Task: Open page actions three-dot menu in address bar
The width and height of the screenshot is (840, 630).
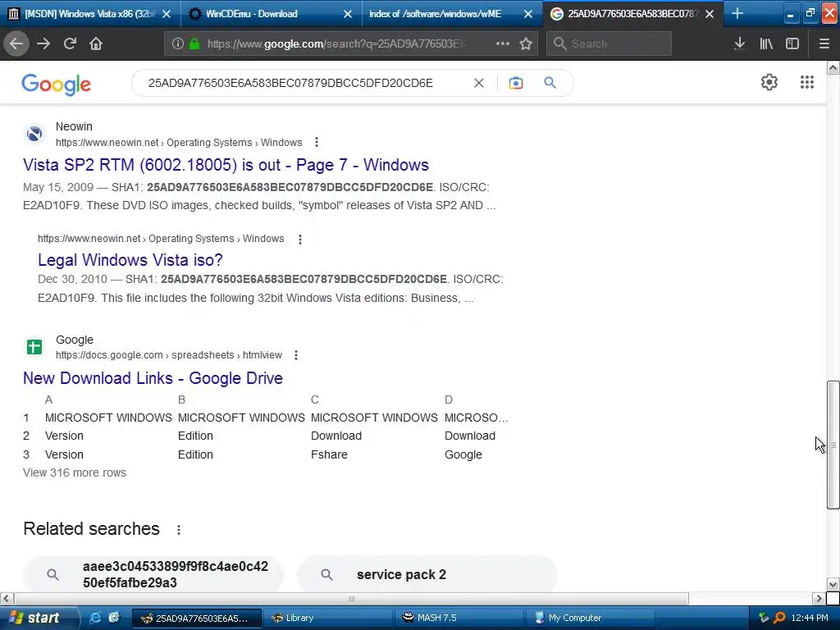Action: point(503,43)
